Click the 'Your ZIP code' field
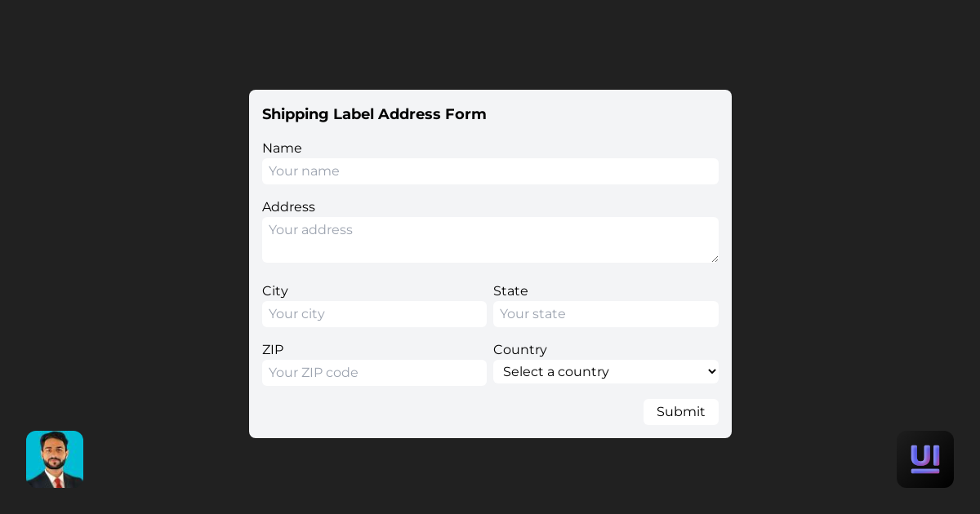 coord(374,373)
